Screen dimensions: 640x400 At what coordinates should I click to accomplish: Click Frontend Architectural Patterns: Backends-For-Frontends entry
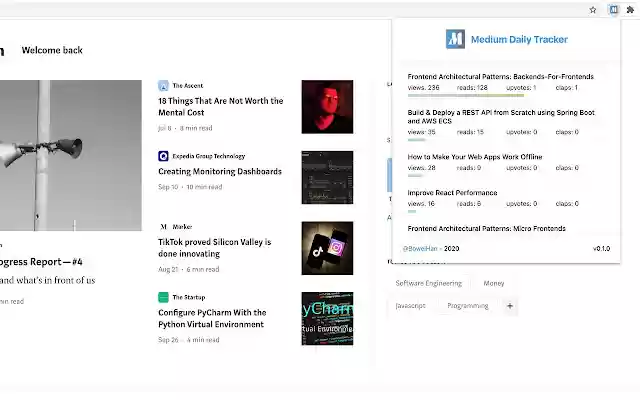500,77
